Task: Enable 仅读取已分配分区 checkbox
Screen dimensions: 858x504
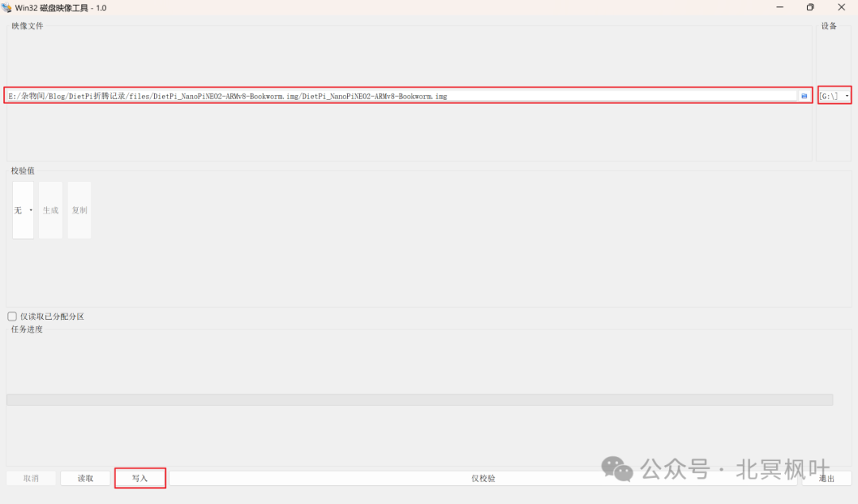Action: tap(12, 317)
